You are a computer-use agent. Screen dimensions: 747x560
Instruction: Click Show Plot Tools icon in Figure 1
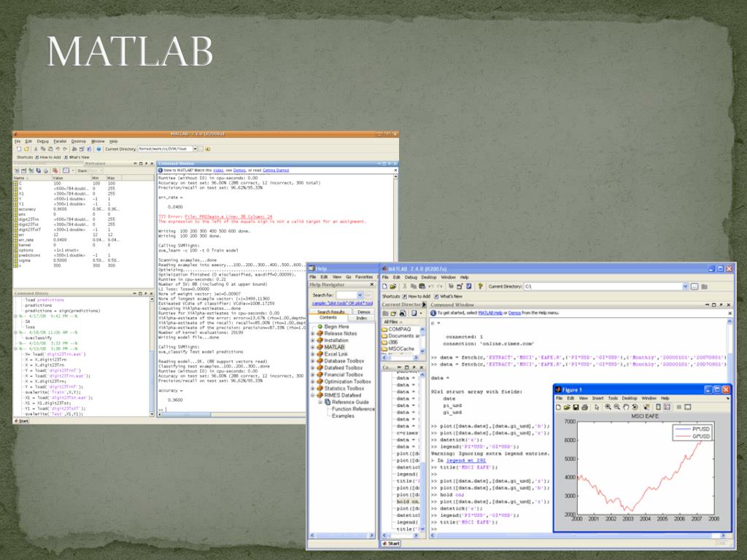tap(687, 407)
